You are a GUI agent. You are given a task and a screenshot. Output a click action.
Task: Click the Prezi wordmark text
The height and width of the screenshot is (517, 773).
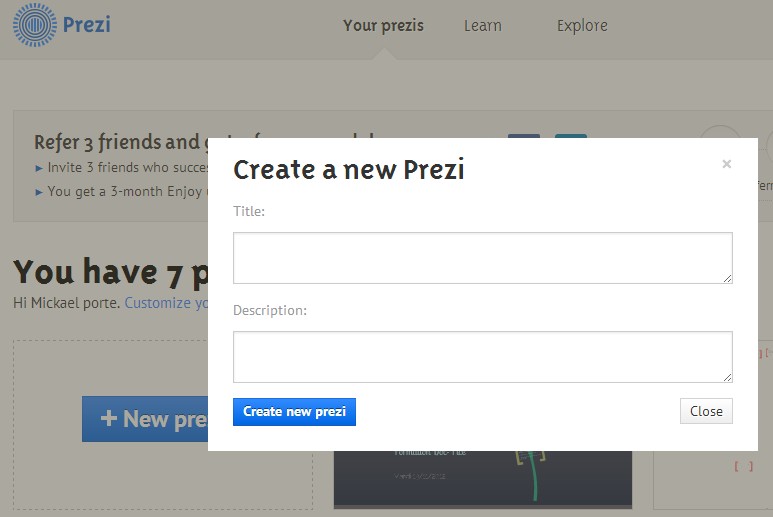click(87, 25)
